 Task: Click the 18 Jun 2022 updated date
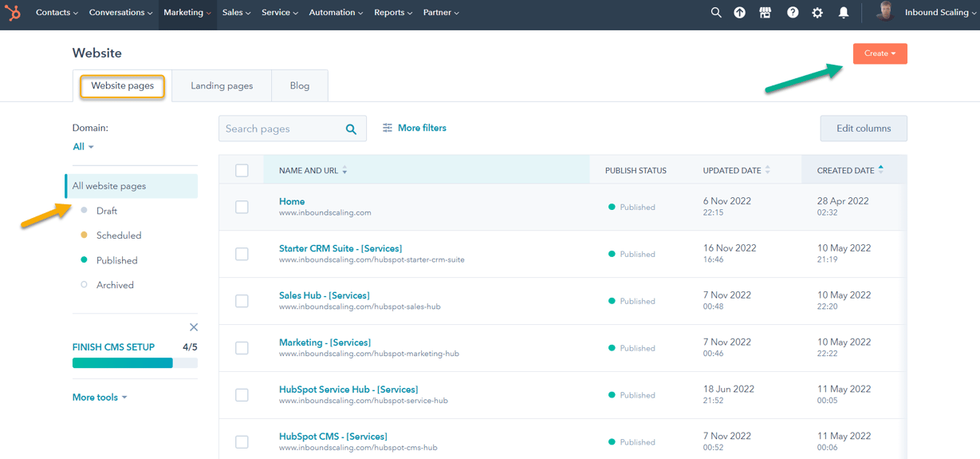click(728, 390)
